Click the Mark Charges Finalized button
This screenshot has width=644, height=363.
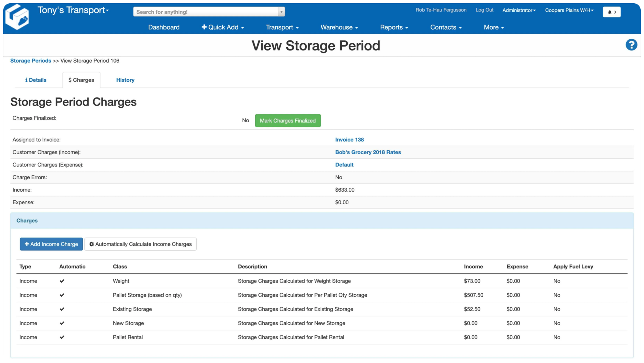click(288, 121)
